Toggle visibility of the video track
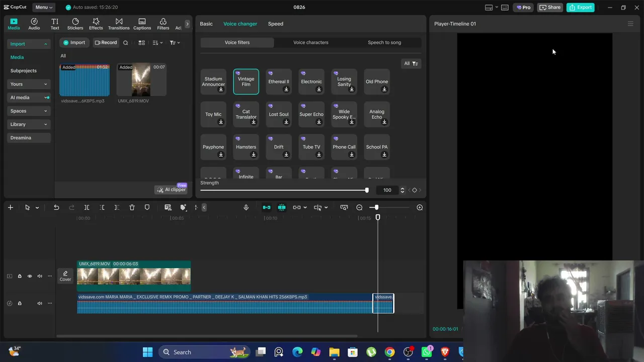This screenshot has width=644, height=362. point(30,276)
